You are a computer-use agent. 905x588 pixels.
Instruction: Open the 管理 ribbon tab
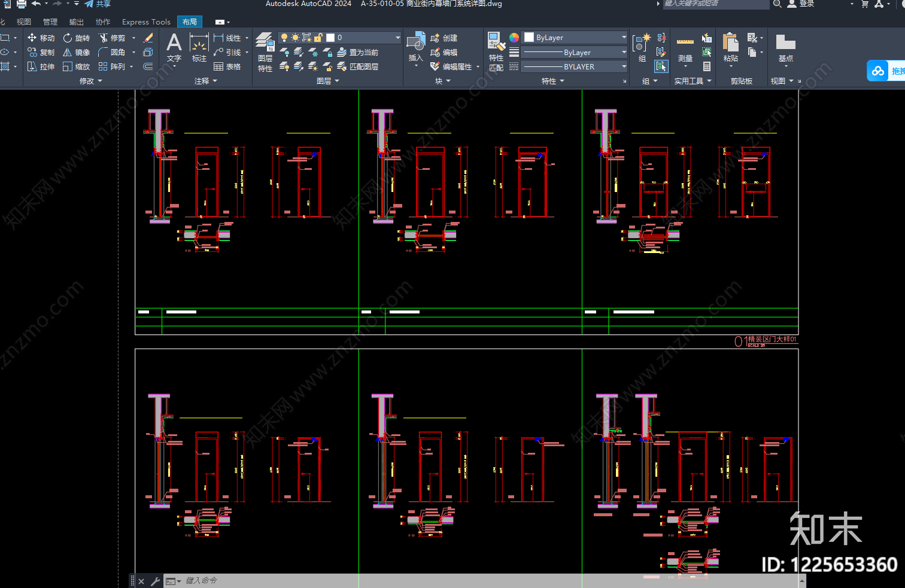[50, 22]
